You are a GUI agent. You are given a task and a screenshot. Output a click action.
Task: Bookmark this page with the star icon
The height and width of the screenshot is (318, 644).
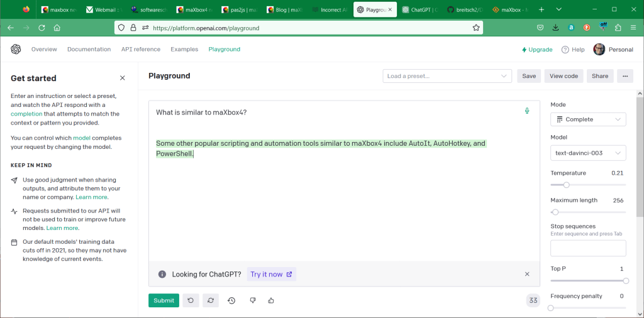tap(476, 28)
